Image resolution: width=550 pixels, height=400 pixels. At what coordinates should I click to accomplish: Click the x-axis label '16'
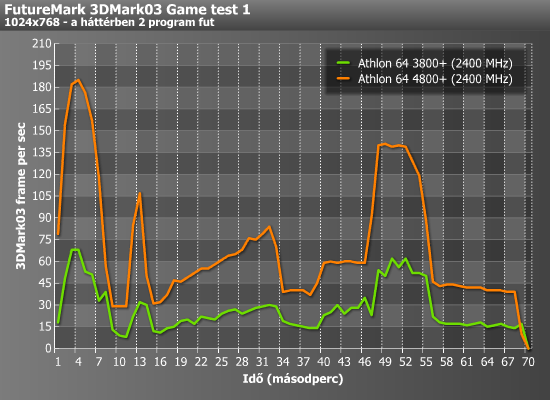(x=160, y=361)
